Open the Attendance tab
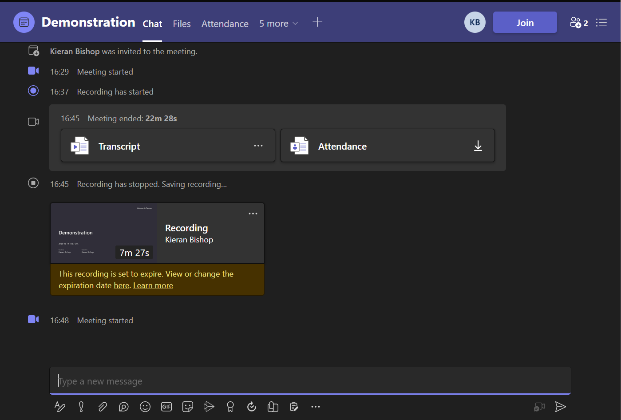Viewport: 621px width, 420px height. [x=225, y=24]
